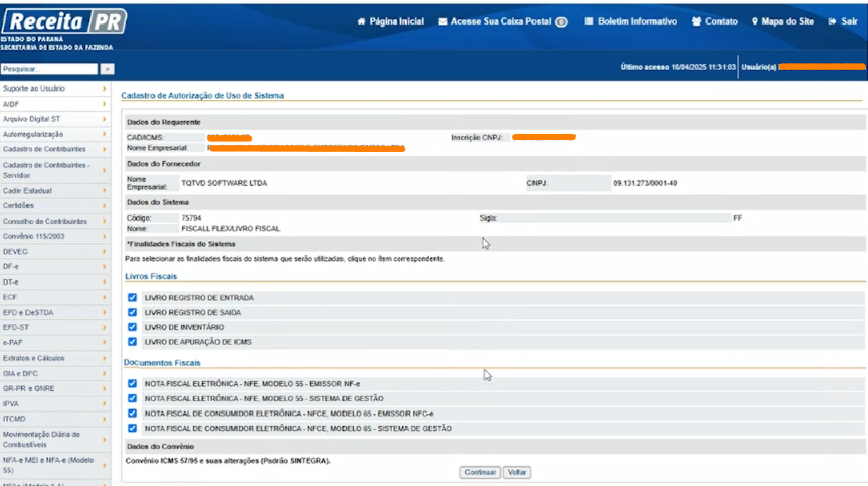Image resolution: width=868 pixels, height=486 pixels.
Task: Click Convênio ICMS 57/95 text
Action: [x=228, y=461]
